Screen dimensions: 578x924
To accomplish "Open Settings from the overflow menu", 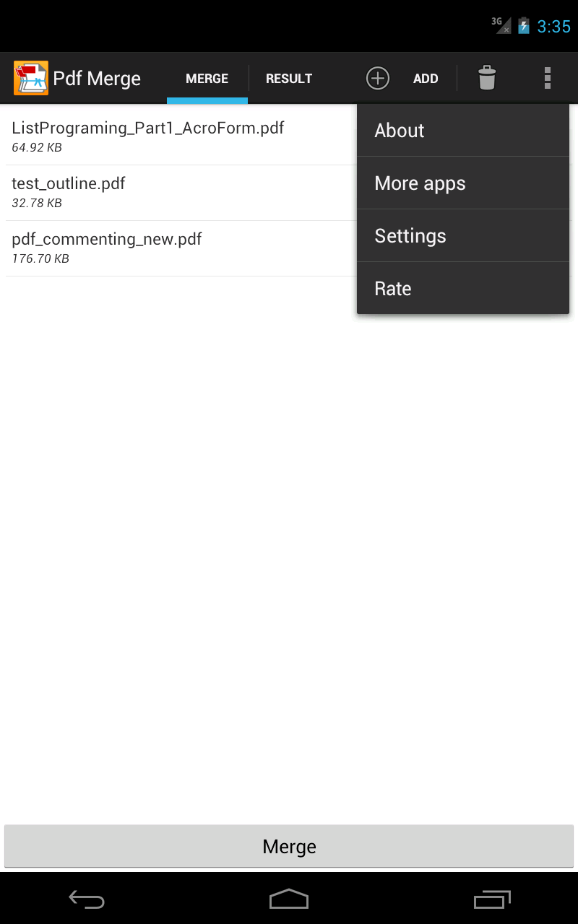I will click(x=410, y=236).
